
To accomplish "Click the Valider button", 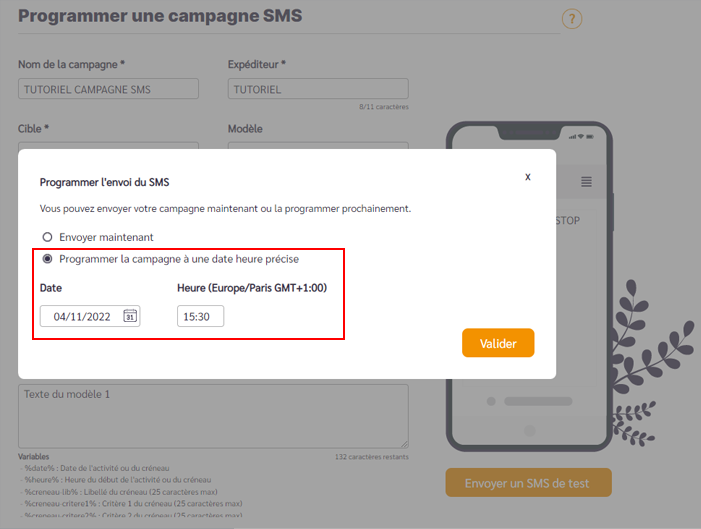I will [x=498, y=343].
